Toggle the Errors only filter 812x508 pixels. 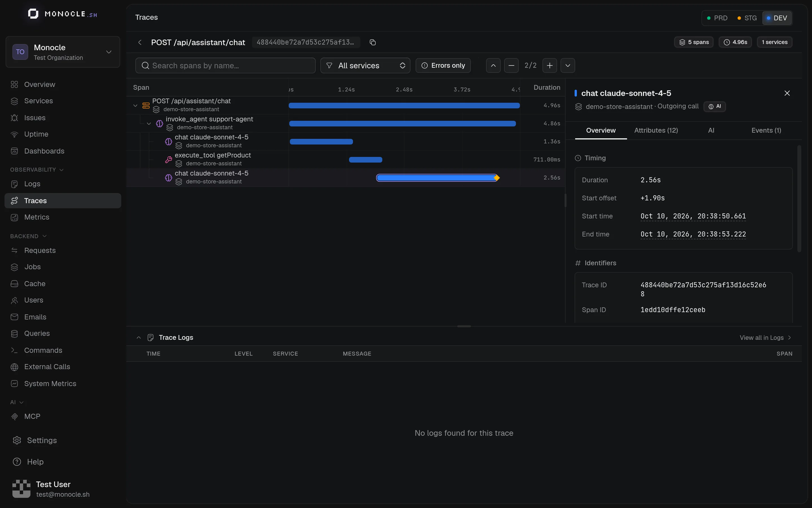point(443,65)
